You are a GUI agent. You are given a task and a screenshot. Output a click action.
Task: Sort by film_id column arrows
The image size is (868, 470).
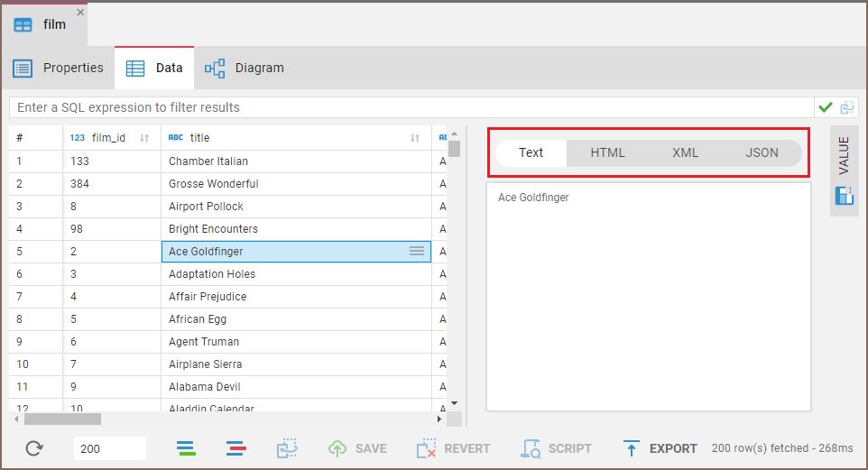coord(144,138)
